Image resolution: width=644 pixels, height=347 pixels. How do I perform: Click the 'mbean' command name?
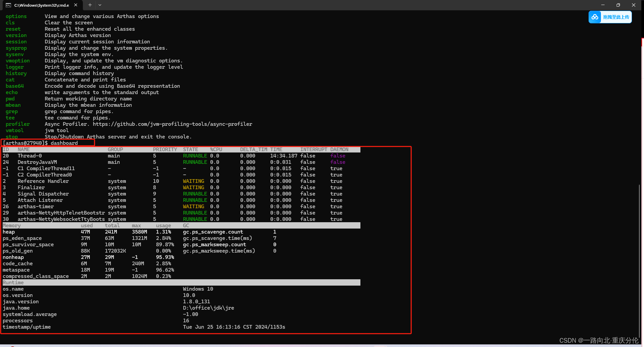click(13, 105)
